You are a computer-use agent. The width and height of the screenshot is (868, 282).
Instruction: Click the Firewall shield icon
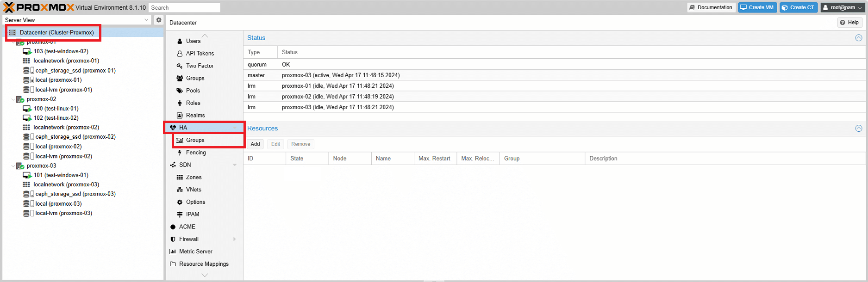pos(173,239)
